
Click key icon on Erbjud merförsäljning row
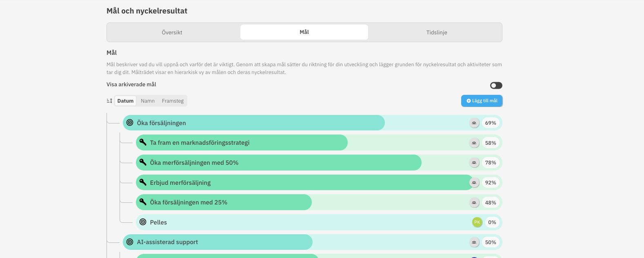pos(143,182)
